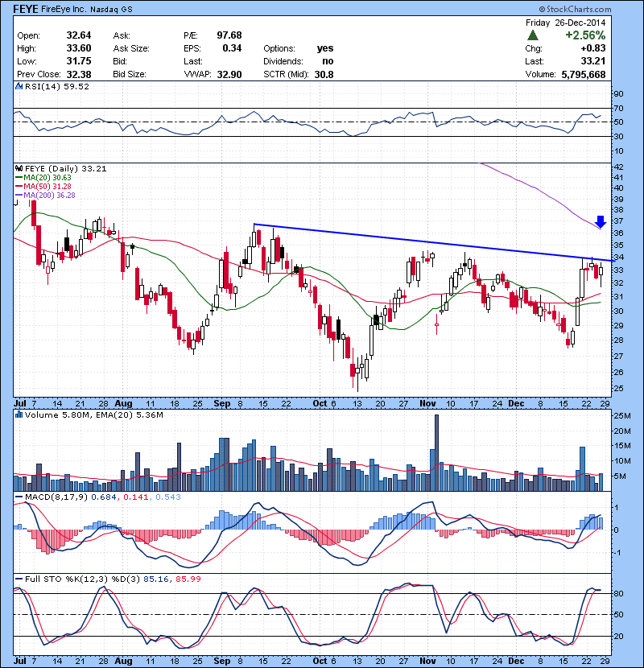Click the candlestick icon beside FEYE (Daily)

pyautogui.click(x=19, y=169)
